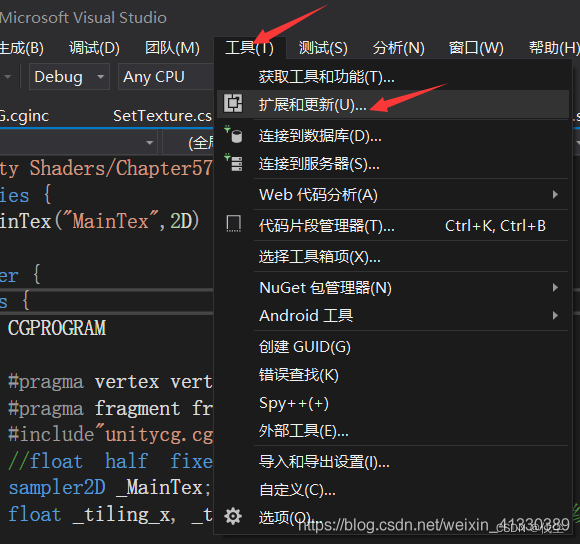Open the 工具(T) Tools menu
This screenshot has height=544, width=580.
(x=249, y=48)
